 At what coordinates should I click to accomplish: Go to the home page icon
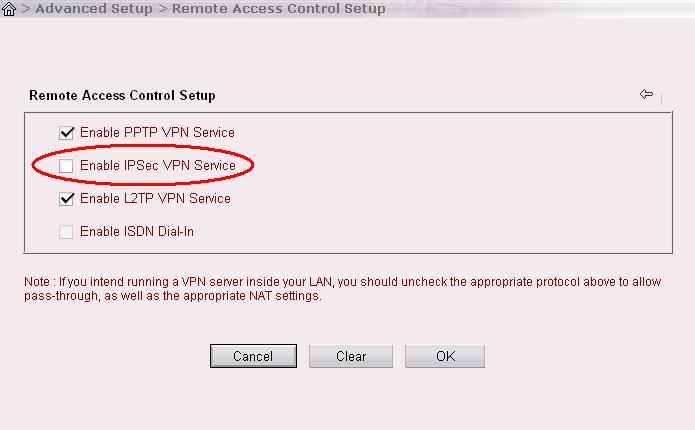(x=8, y=9)
